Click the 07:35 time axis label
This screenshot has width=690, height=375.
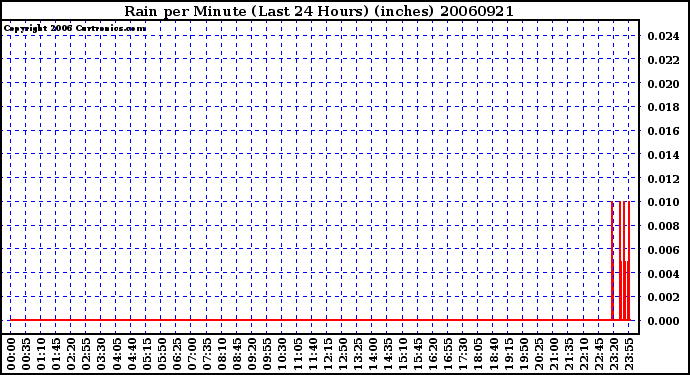click(207, 354)
